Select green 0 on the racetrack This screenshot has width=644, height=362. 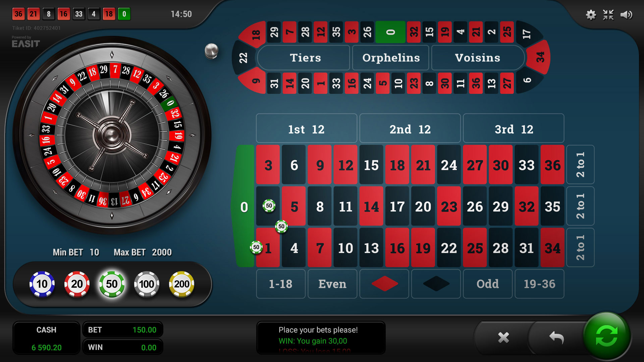click(390, 32)
